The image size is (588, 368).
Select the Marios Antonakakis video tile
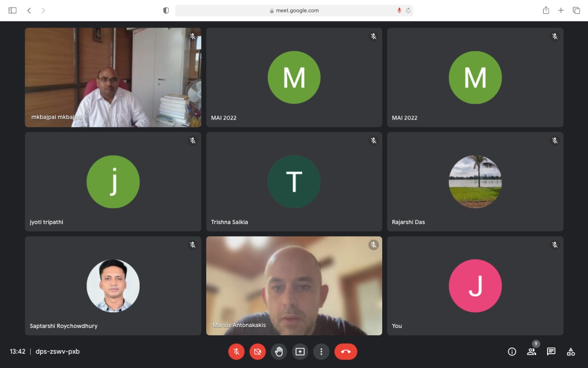point(294,286)
